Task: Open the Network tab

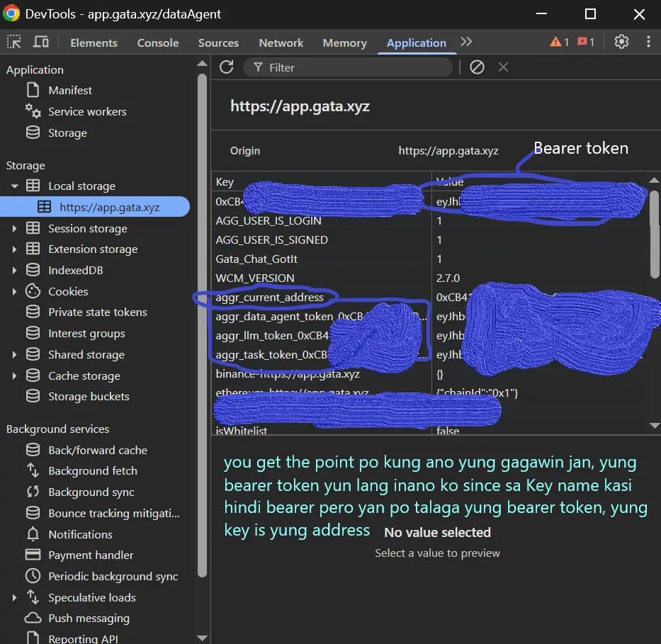Action: (x=281, y=43)
